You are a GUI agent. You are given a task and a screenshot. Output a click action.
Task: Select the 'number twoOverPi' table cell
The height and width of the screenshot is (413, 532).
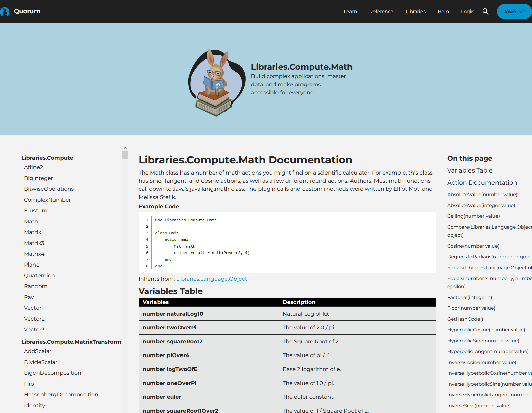pyautogui.click(x=209, y=327)
